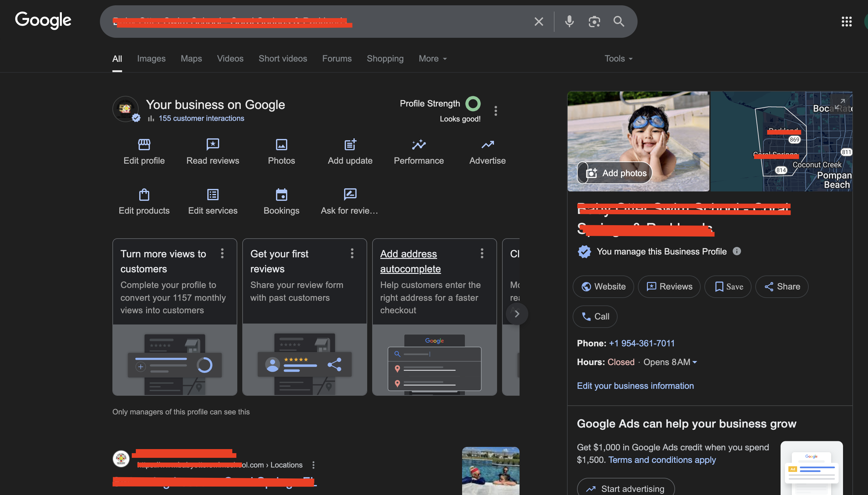868x495 pixels.
Task: Click Add photos button on photo
Action: (614, 173)
